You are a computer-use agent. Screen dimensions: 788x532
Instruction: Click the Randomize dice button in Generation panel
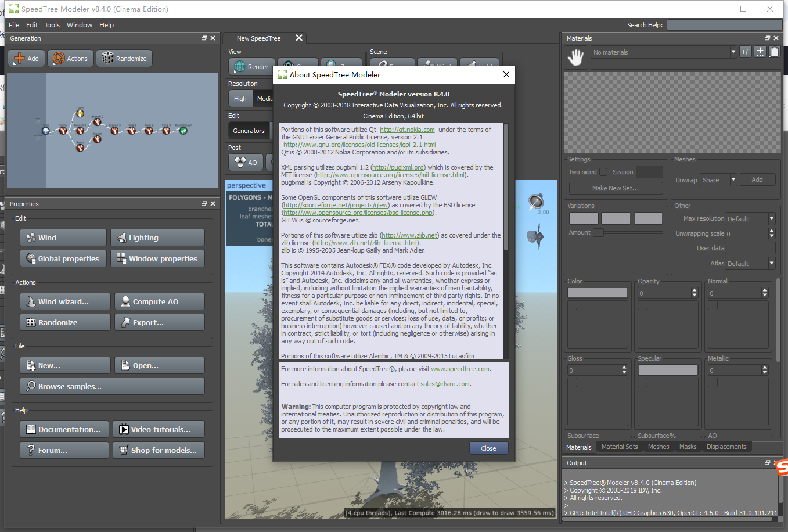pyautogui.click(x=124, y=59)
